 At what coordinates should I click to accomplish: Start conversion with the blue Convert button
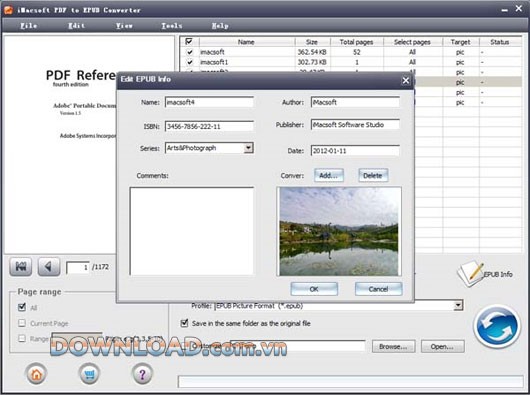pos(497,326)
